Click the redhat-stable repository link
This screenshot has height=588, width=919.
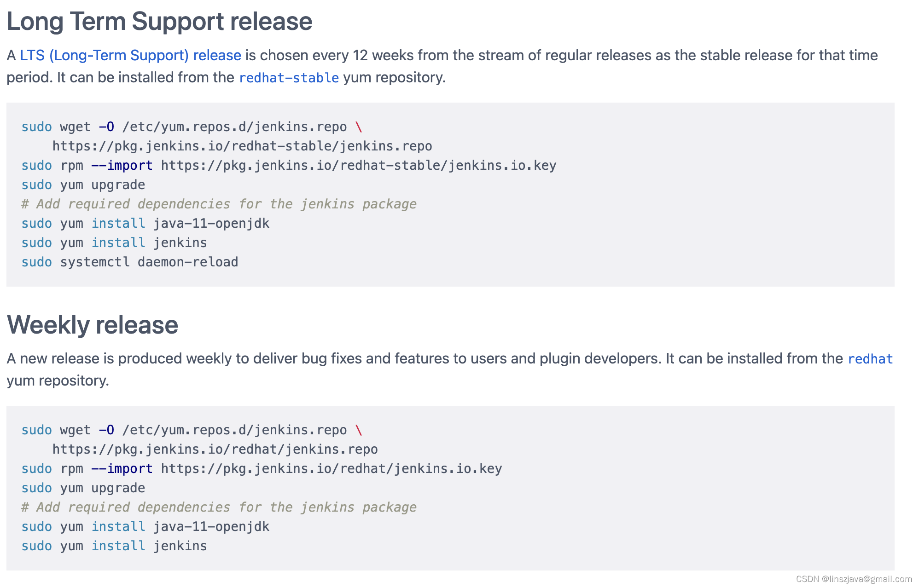coord(289,78)
